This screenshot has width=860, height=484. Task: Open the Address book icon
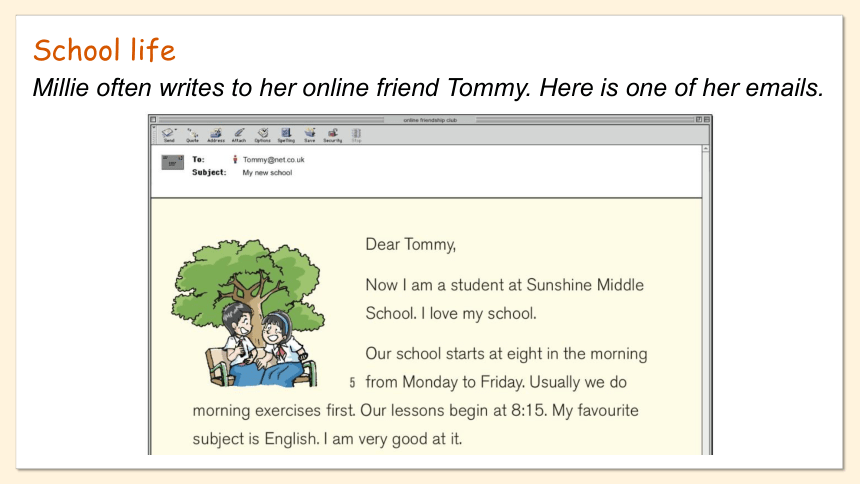pos(216,134)
